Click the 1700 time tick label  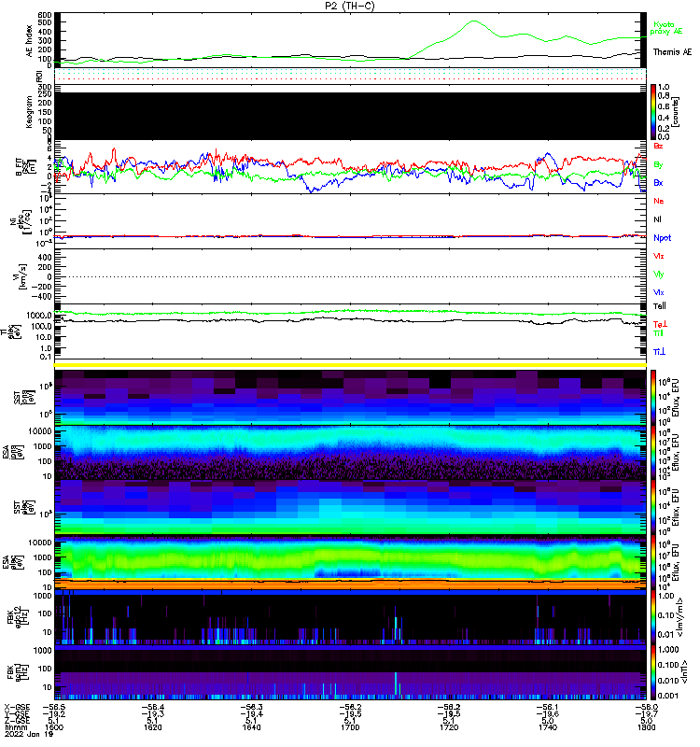click(350, 727)
